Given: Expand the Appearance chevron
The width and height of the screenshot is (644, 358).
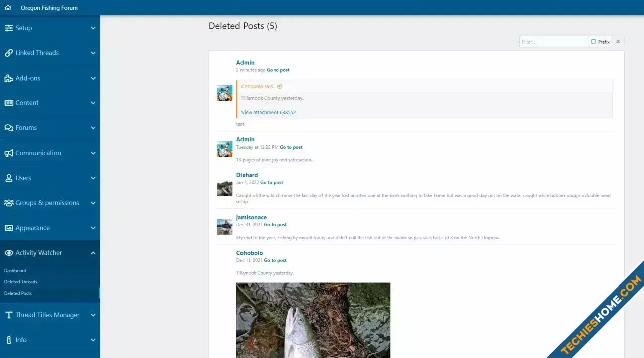Looking at the screenshot, I should [93, 228].
